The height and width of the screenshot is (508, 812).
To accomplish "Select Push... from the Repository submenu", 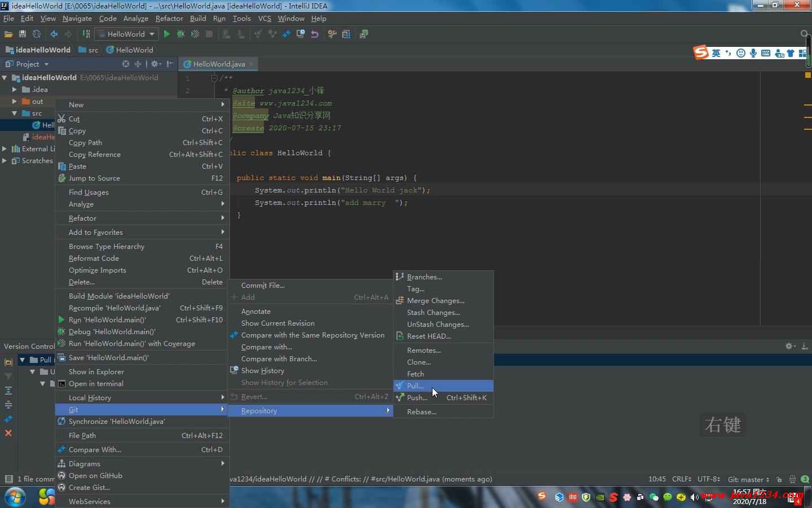I will click(x=443, y=398).
